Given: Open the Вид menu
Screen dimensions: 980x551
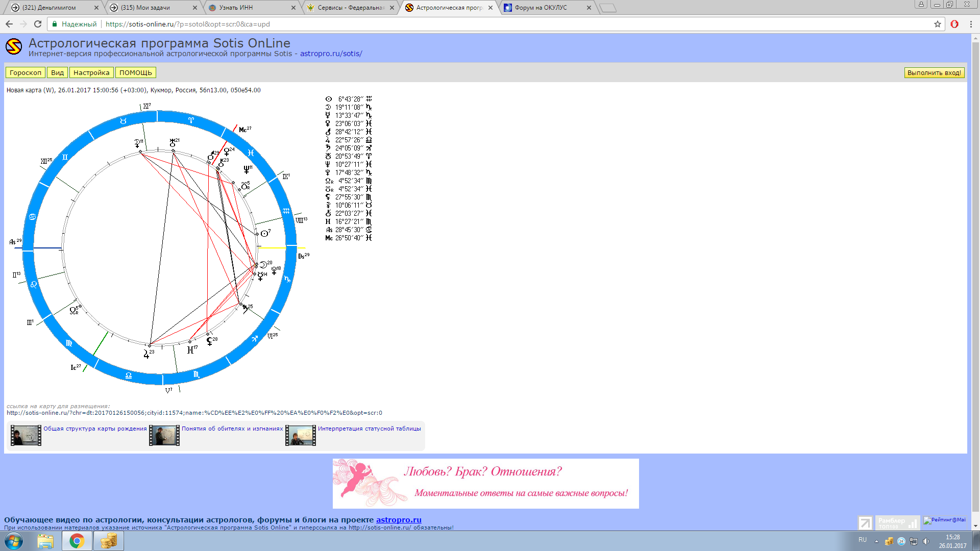Looking at the screenshot, I should pos(58,73).
